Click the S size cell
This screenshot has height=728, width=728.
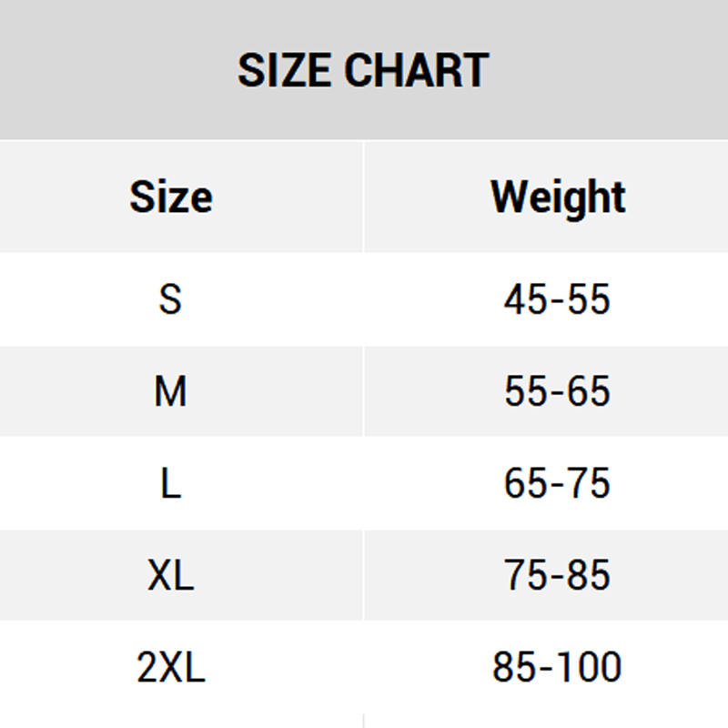point(170,299)
